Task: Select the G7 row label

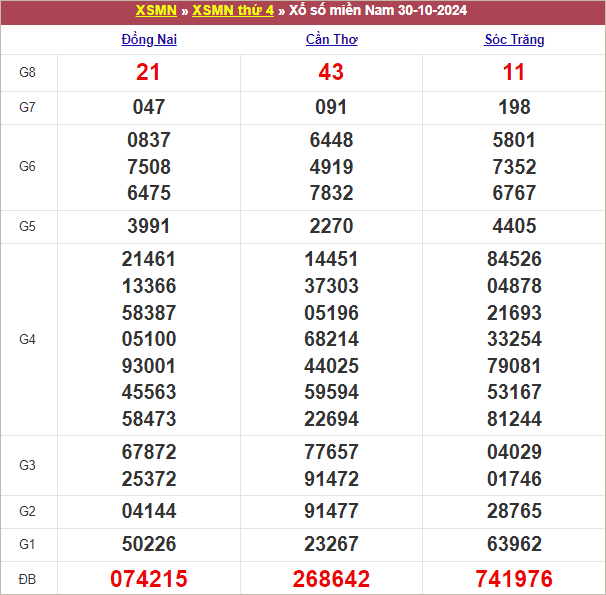Action: [x=27, y=107]
